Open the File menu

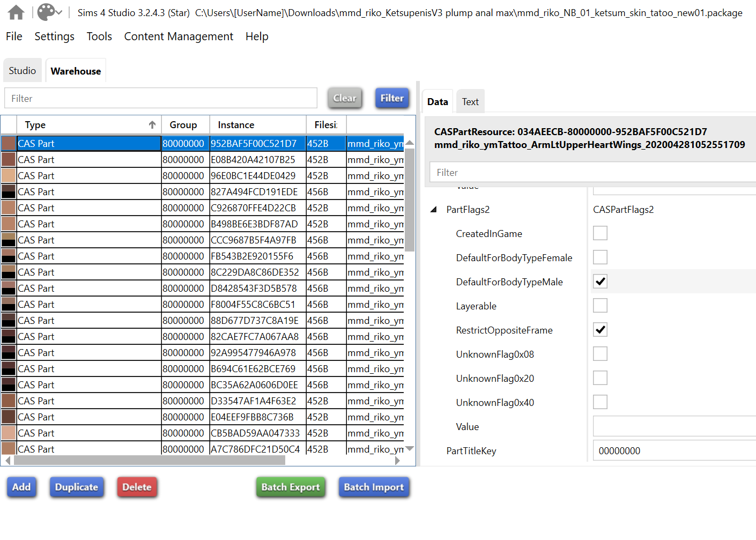click(x=14, y=36)
